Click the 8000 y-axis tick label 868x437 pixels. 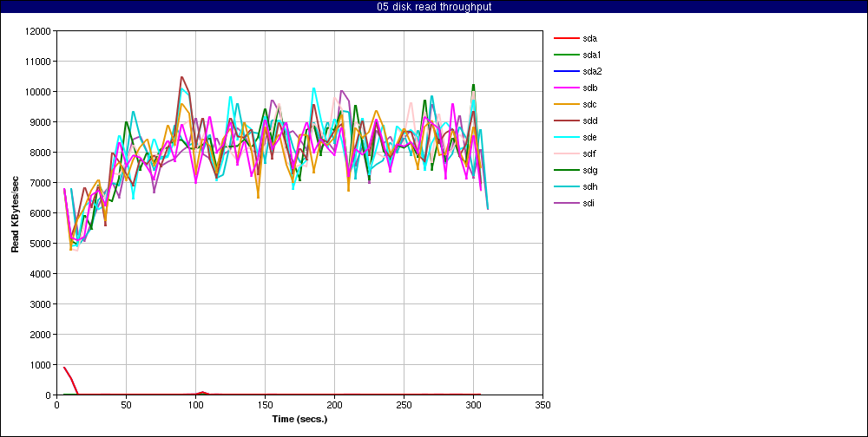(x=42, y=153)
